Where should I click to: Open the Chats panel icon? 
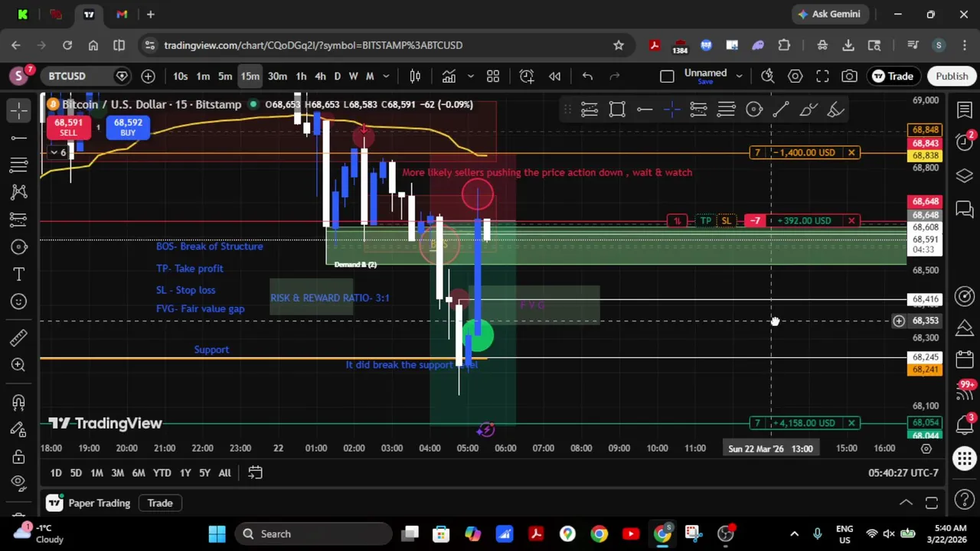pos(964,209)
